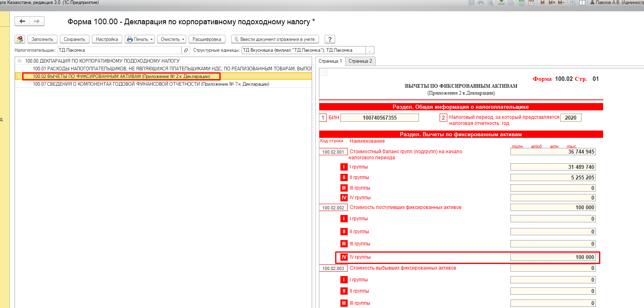Click the line code 100.02.003
644x308 pixels.
coord(333,268)
